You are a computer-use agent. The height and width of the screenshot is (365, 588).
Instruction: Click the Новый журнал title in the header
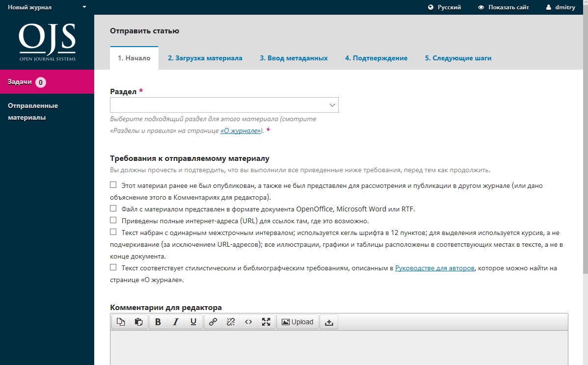(29, 7)
